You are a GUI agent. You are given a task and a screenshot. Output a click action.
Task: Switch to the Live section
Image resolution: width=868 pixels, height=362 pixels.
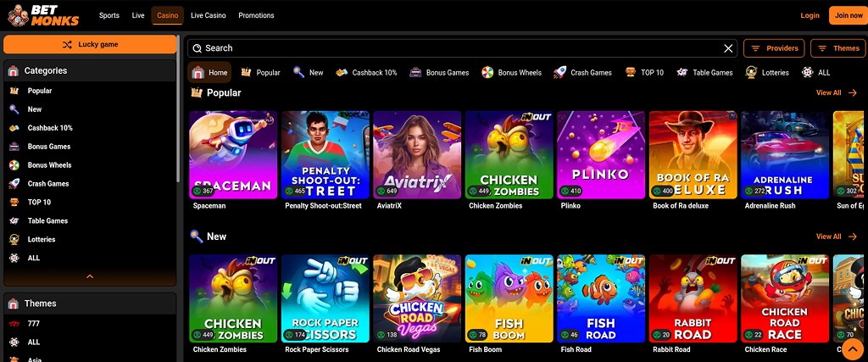click(138, 15)
